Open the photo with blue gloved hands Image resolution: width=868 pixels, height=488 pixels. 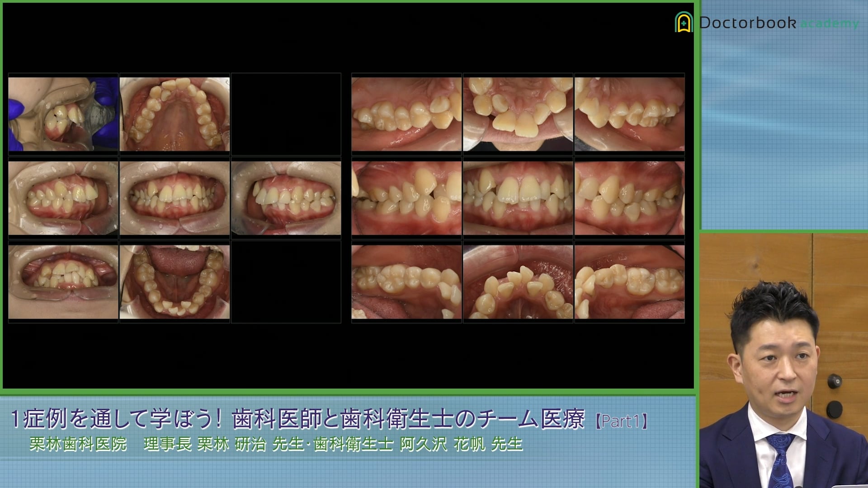click(63, 114)
